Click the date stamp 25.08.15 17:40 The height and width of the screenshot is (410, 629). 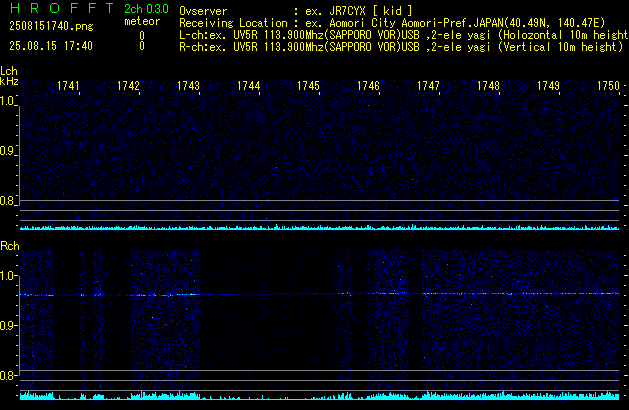pos(51,46)
